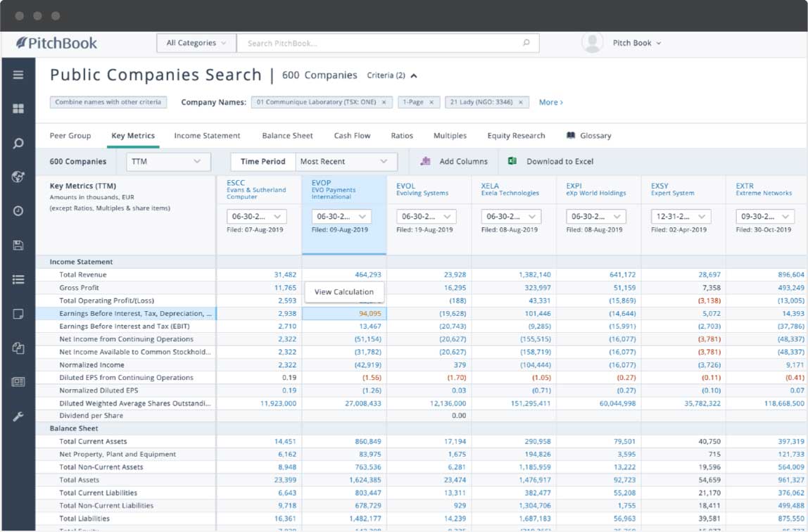The image size is (808, 532).
Task: Open the Most Recent time period dropdown
Action: [345, 161]
